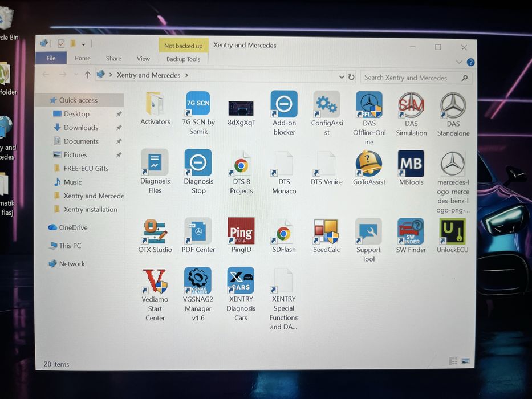Open FREE-ECU Gifts folder in sidebar
Viewport: 532px width, 399px height.
pos(86,168)
